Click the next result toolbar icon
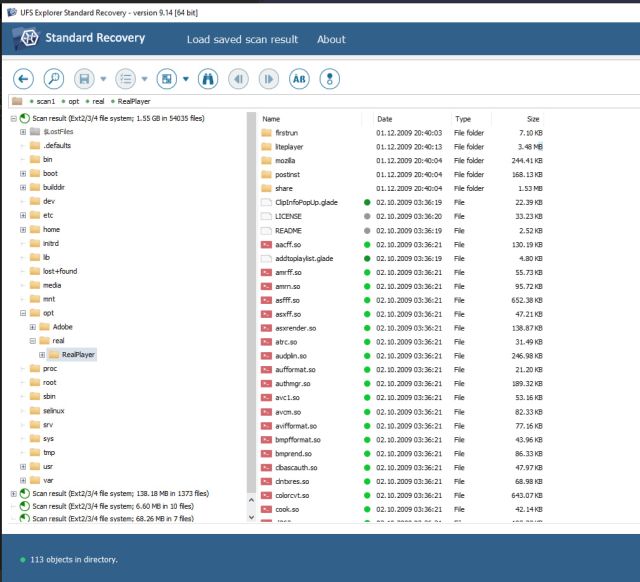Viewport: 640px width, 582px height. pos(269,79)
